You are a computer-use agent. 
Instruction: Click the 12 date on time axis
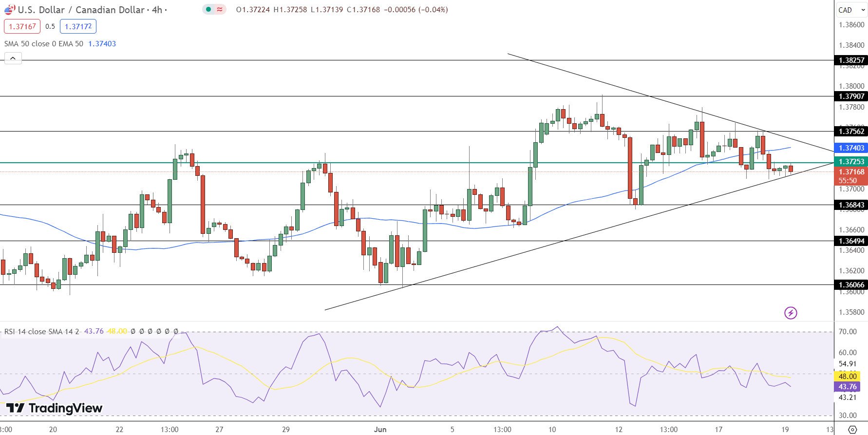point(619,429)
